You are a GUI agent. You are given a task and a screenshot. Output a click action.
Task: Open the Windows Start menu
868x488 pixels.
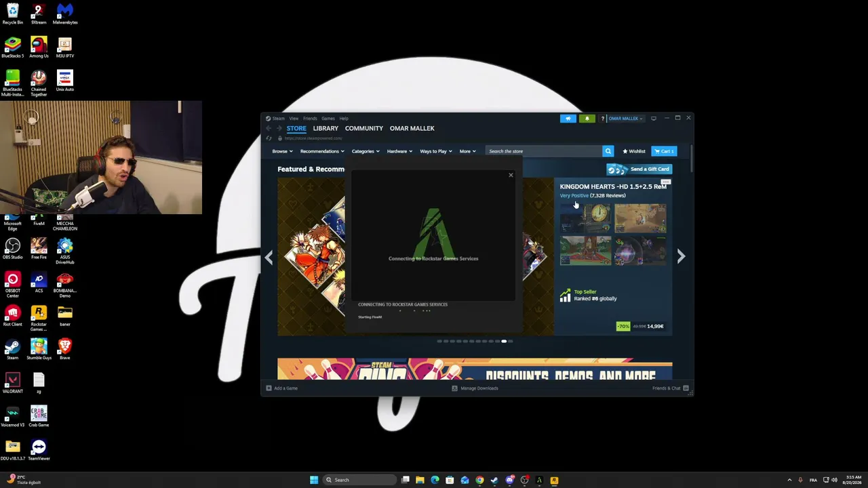(x=314, y=480)
